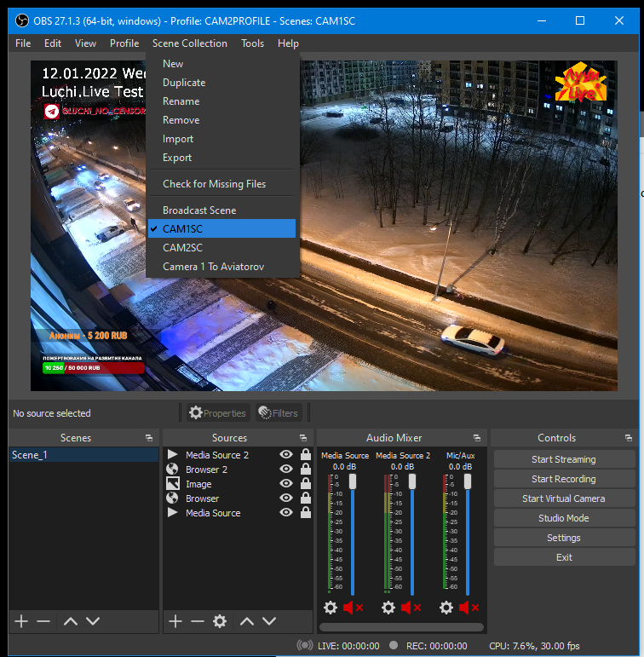Open the View menu
Screen dimensions: 644x657
click(85, 43)
